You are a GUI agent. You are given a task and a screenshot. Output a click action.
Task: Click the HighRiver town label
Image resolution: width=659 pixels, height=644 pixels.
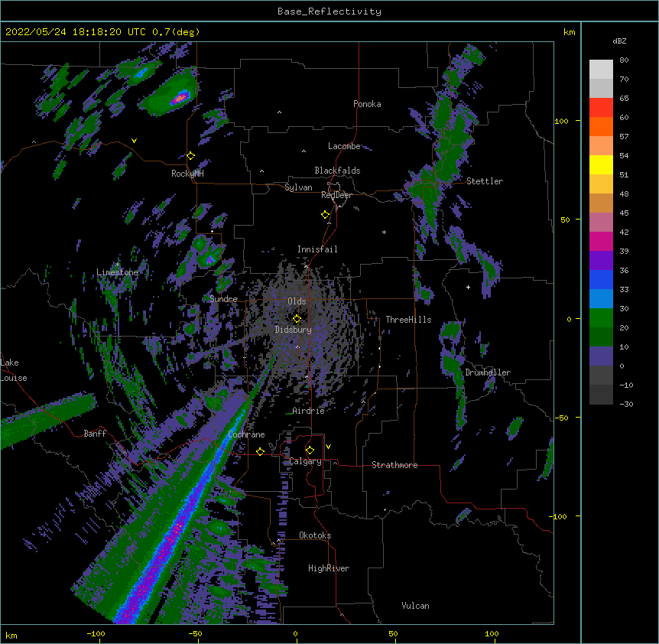(329, 568)
